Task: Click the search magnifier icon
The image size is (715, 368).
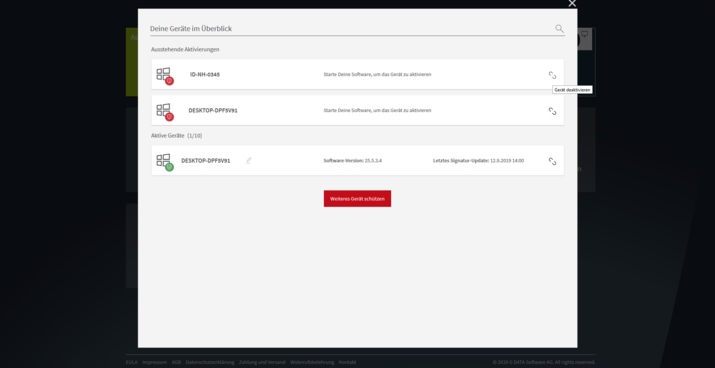Action: [559, 28]
